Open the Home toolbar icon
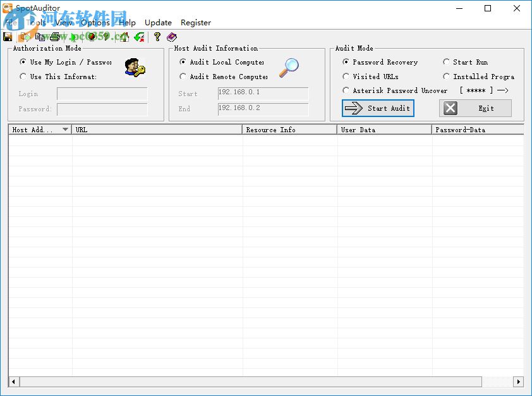 tap(123, 37)
